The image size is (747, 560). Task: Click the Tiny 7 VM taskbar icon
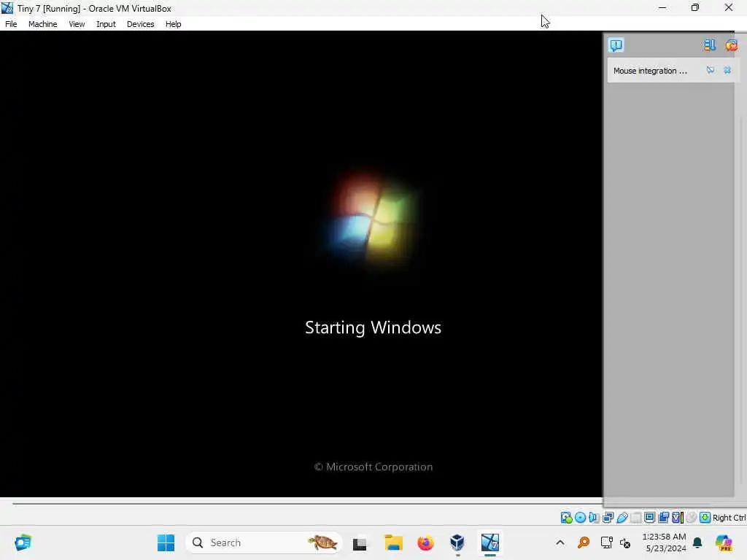point(489,542)
